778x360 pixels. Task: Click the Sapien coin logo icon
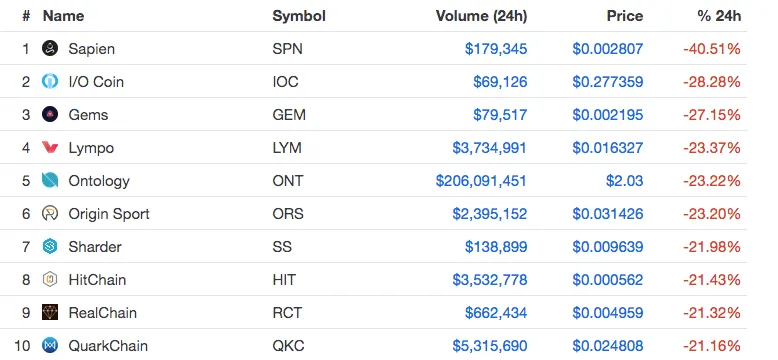pos(50,49)
